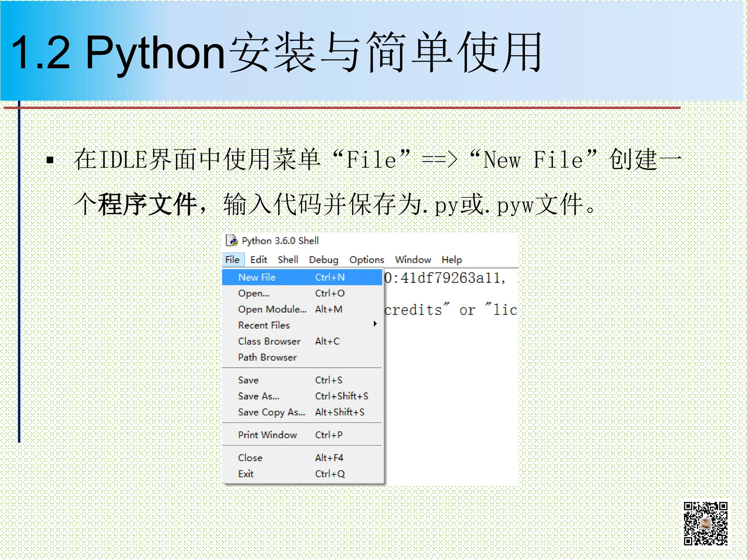Choose New File from the File menu

[x=302, y=277]
